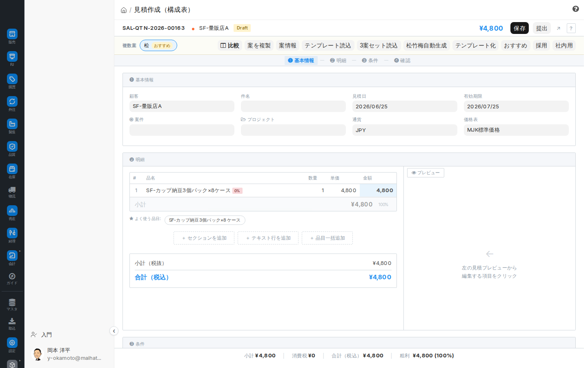588x368 pixels.
Task: Click + テキスト行を追加
Action: [268, 238]
